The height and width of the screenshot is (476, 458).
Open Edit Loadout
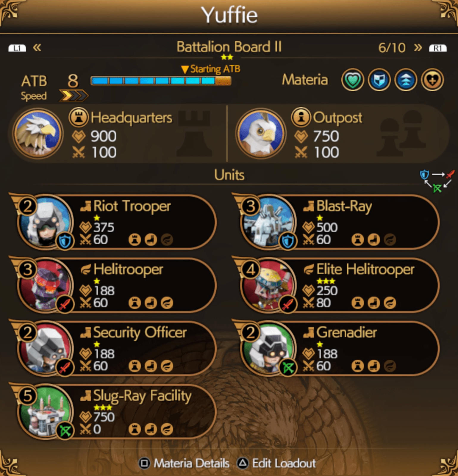(x=277, y=463)
